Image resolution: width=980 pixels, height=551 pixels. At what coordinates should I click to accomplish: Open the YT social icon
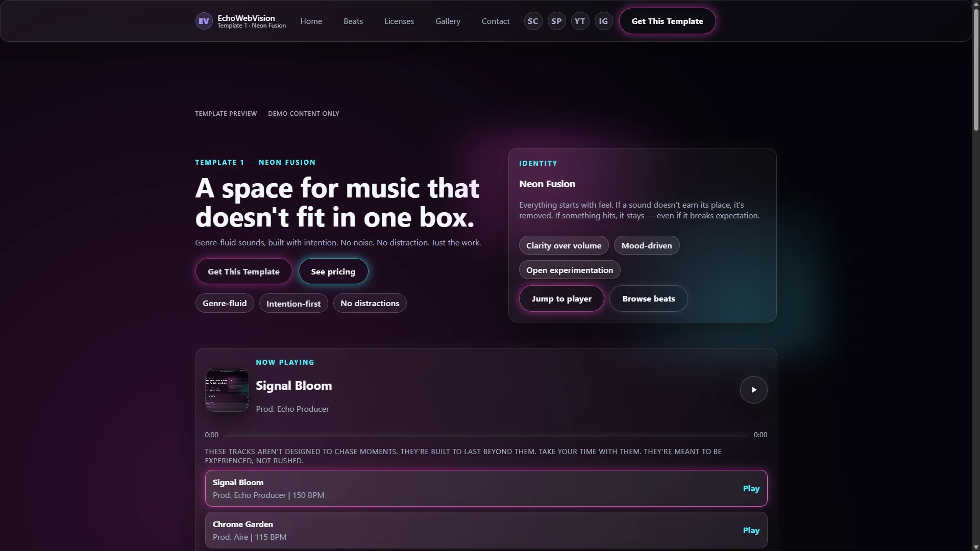click(580, 21)
